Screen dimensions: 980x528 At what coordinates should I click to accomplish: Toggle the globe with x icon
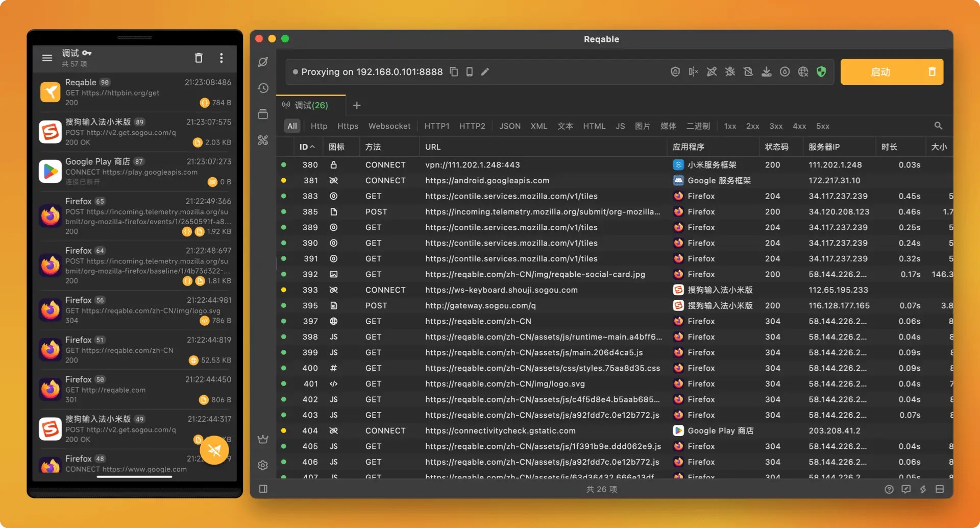(803, 72)
